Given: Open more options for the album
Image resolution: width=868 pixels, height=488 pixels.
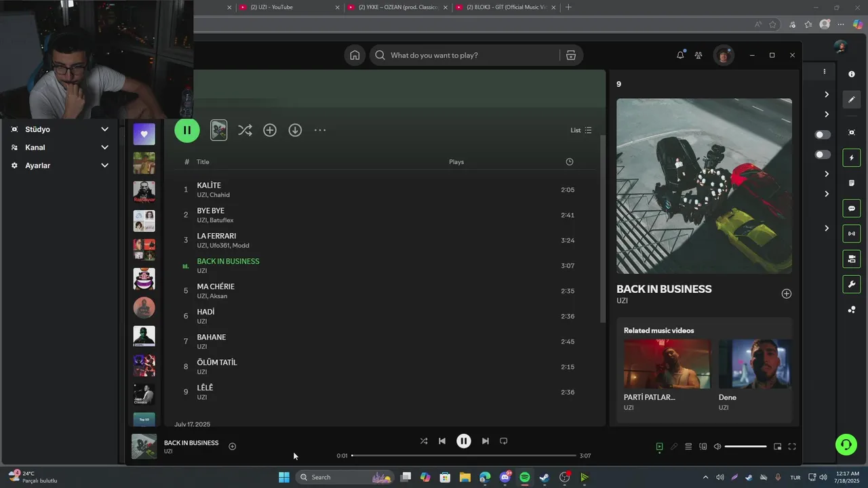Looking at the screenshot, I should click(x=320, y=130).
